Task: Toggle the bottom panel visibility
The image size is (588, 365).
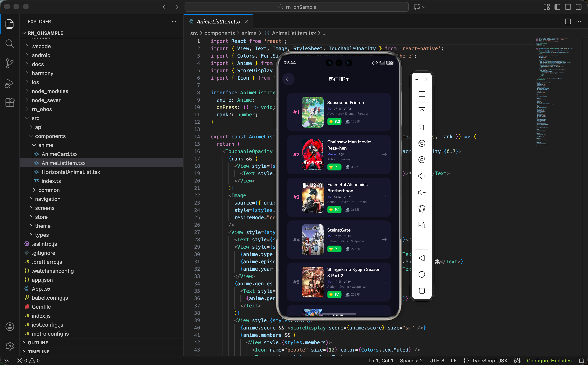Action: [x=568, y=7]
